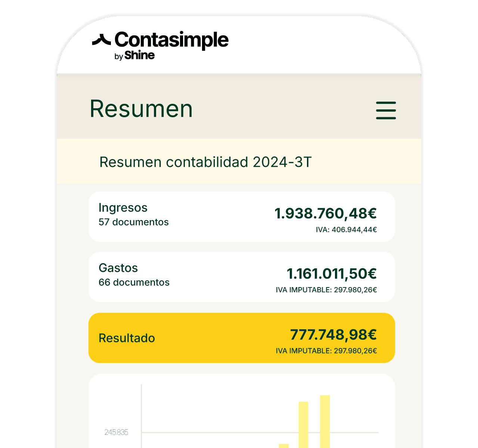Open the Ingresos card
This screenshot has height=448, width=478.
pos(242,217)
